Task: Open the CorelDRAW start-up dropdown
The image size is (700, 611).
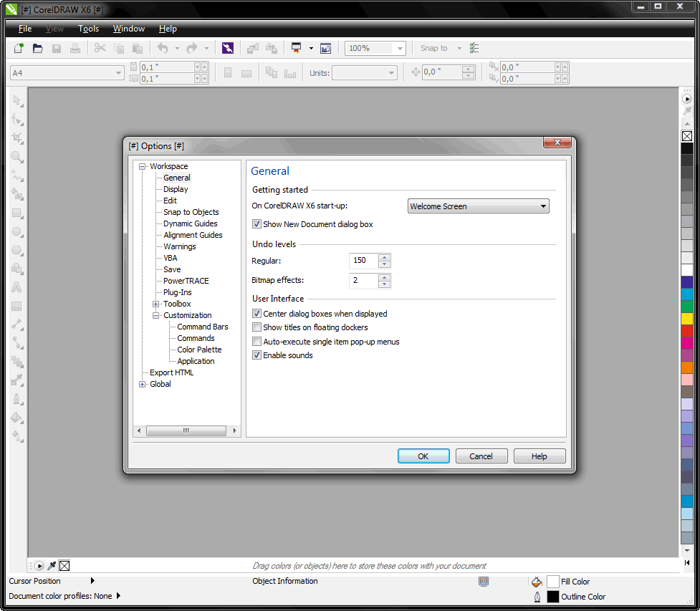Action: [x=478, y=206]
